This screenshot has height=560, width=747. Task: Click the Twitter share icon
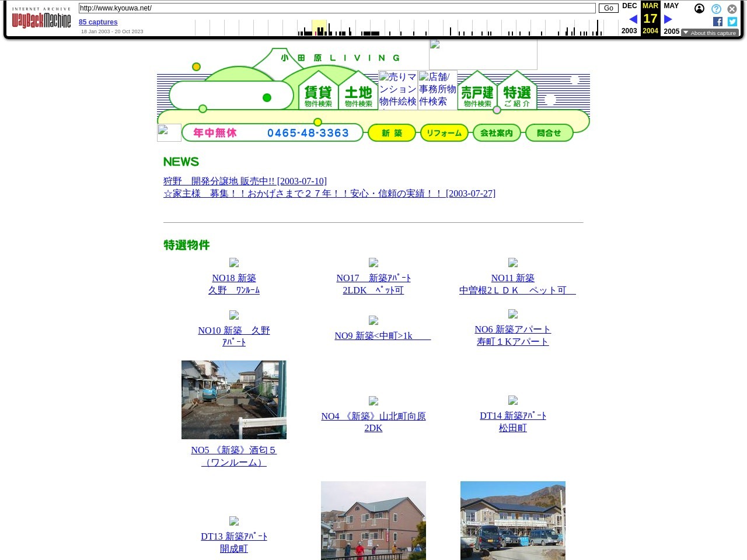(x=732, y=22)
